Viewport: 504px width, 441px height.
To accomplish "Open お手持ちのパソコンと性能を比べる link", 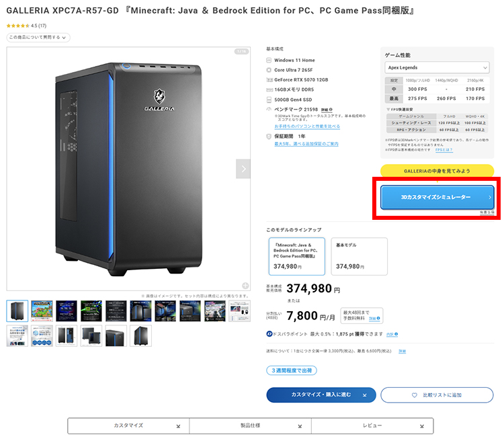I will pyautogui.click(x=307, y=126).
